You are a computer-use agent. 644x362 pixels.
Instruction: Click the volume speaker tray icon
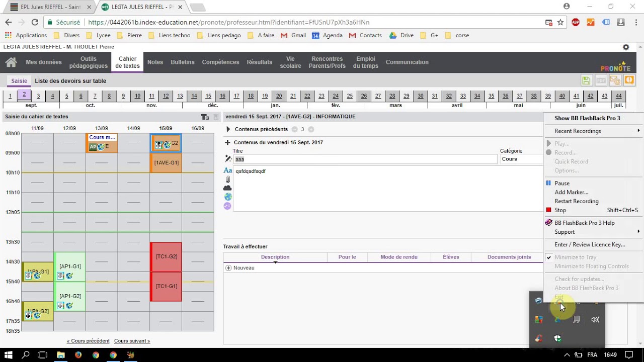595,320
